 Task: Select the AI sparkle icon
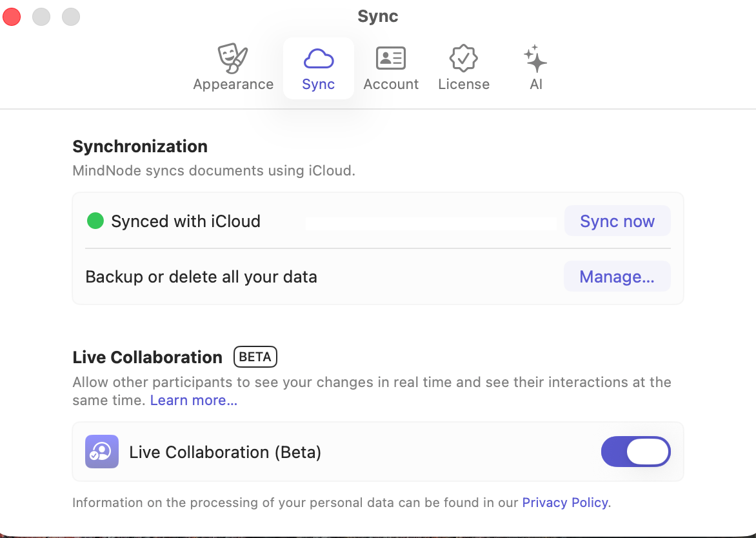tap(535, 58)
